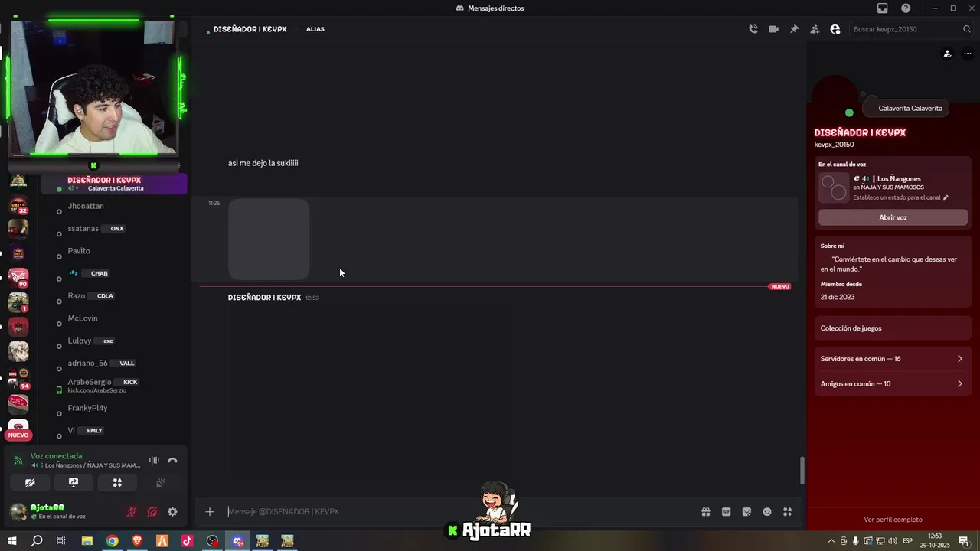Open the FrankyPl4y direct message
This screenshot has width=980, height=551.
pyautogui.click(x=115, y=408)
